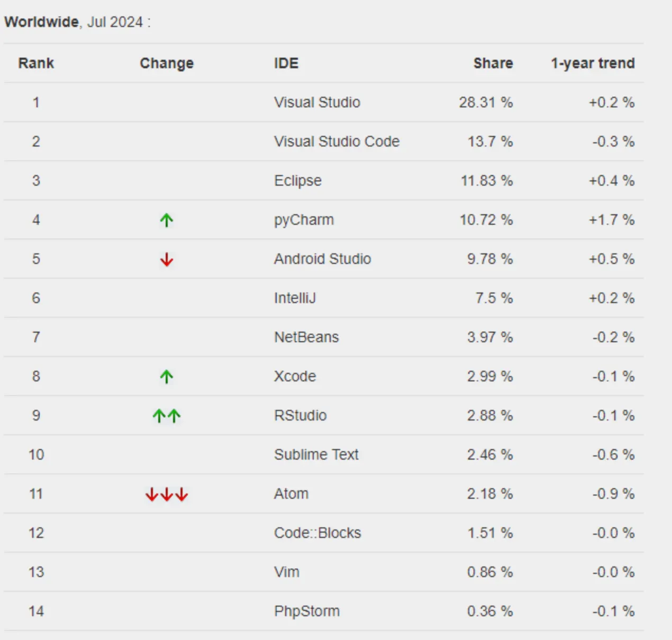This screenshot has width=672, height=640.
Task: Click the red down arrow beside Android Studio
Action: pos(167,259)
